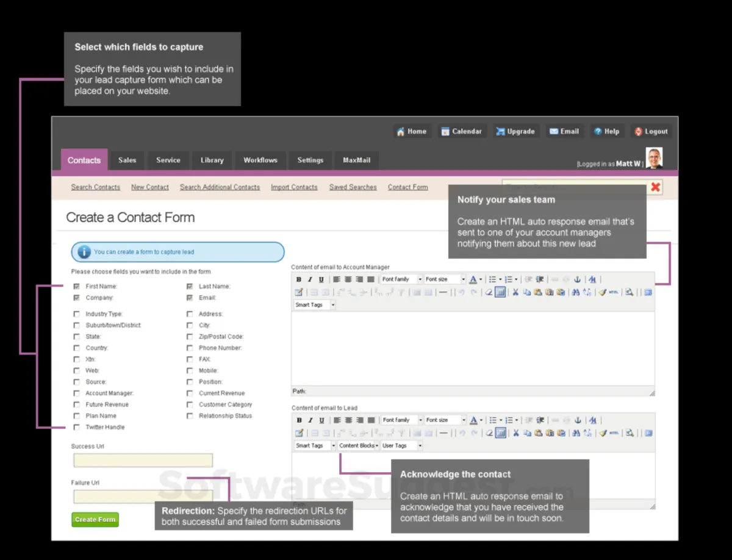Screen dimensions: 732x560
Task: Cut selection in Account Manager email editor
Action: click(515, 292)
